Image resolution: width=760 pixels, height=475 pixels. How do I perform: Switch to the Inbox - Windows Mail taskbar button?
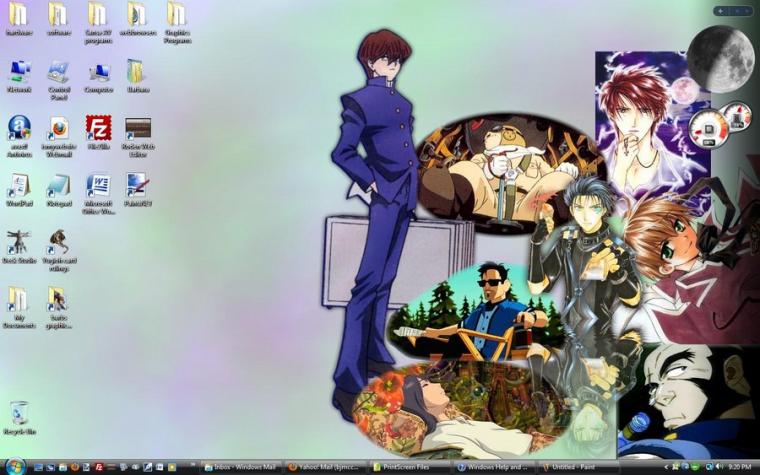(241, 467)
